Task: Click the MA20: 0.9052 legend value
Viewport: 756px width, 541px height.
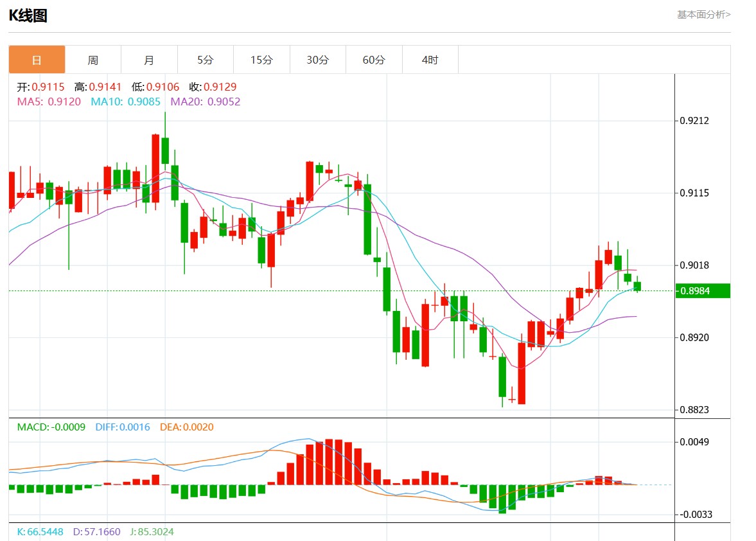Action: click(206, 102)
